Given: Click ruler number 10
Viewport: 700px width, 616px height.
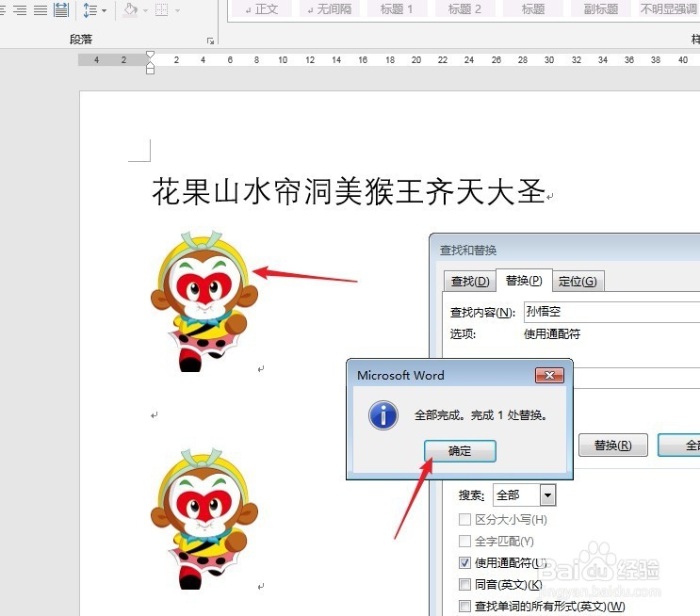Looking at the screenshot, I should pyautogui.click(x=283, y=60).
